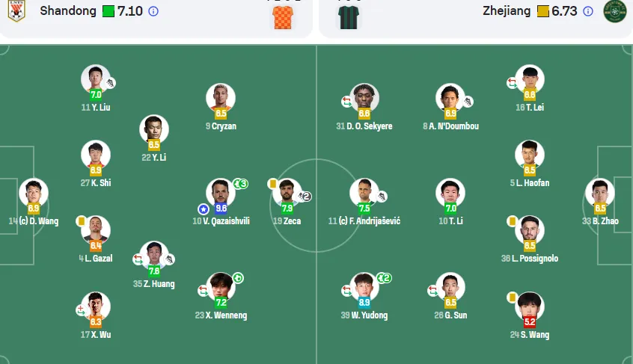This screenshot has width=633, height=364.
Task: Click the dark green Zhejiang kit icon
Action: coord(349,17)
